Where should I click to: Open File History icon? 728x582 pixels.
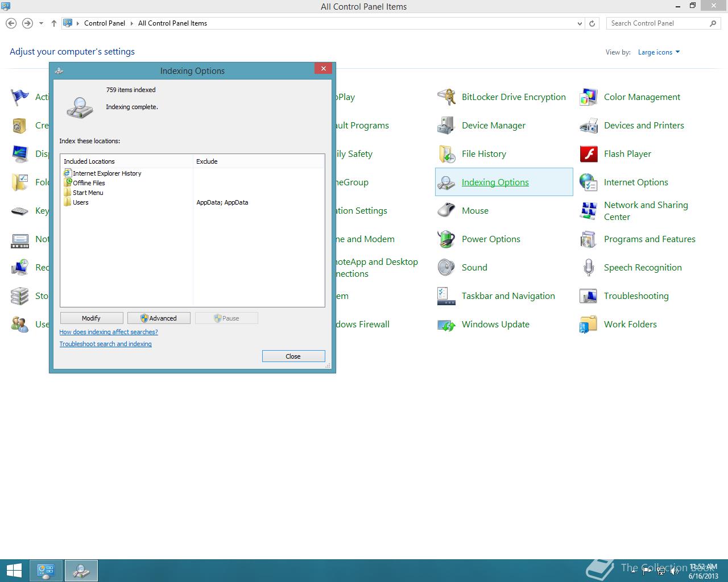(446, 154)
